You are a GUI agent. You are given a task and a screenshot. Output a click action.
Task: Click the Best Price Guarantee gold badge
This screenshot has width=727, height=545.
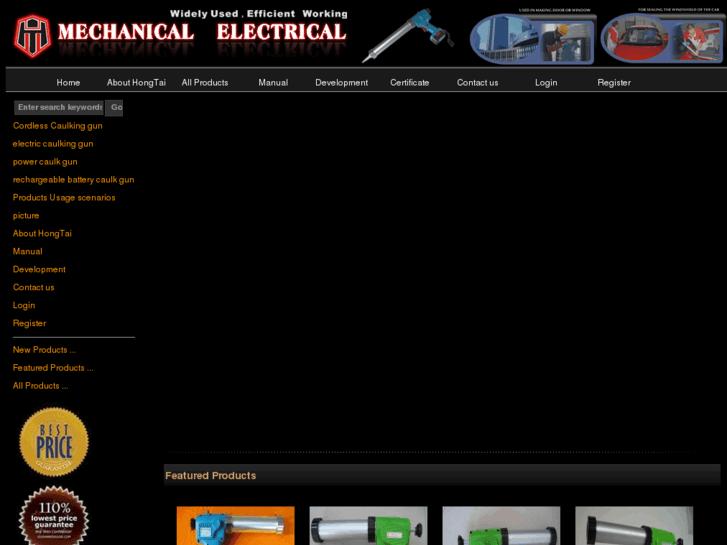click(54, 442)
